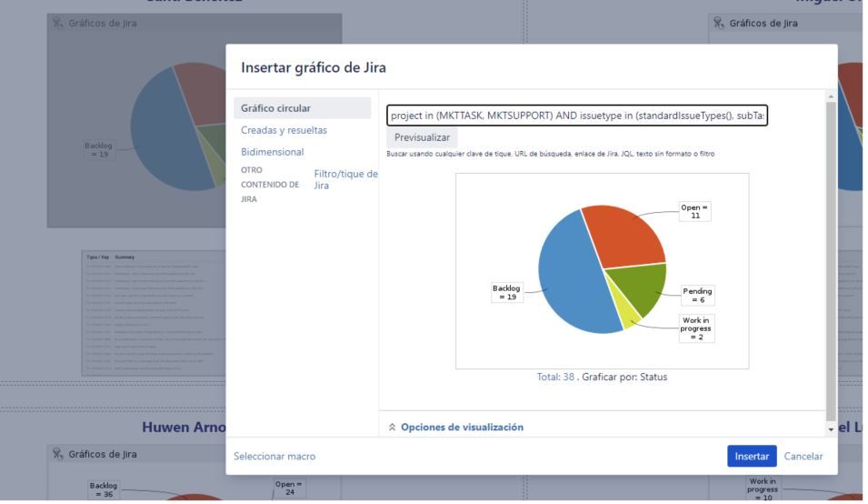Click the double chevron icon beside Opciones

click(392, 427)
